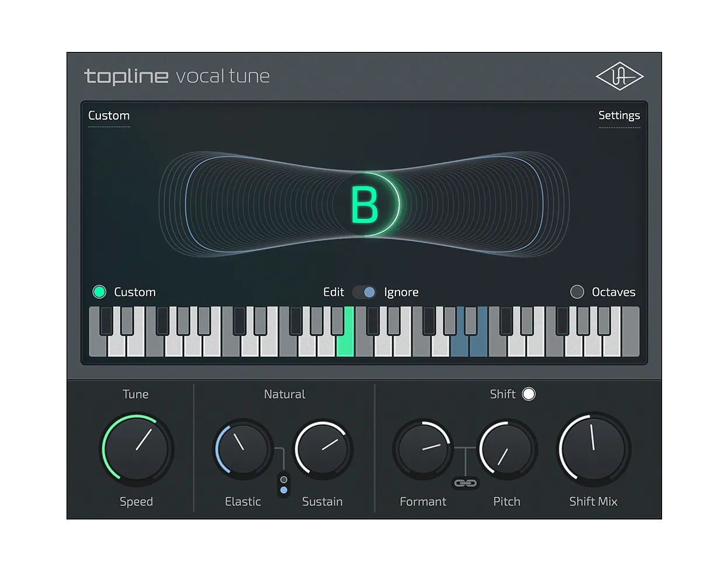Image resolution: width=728 pixels, height=572 pixels.
Task: Click the detected note B display
Action: pyautogui.click(x=365, y=205)
